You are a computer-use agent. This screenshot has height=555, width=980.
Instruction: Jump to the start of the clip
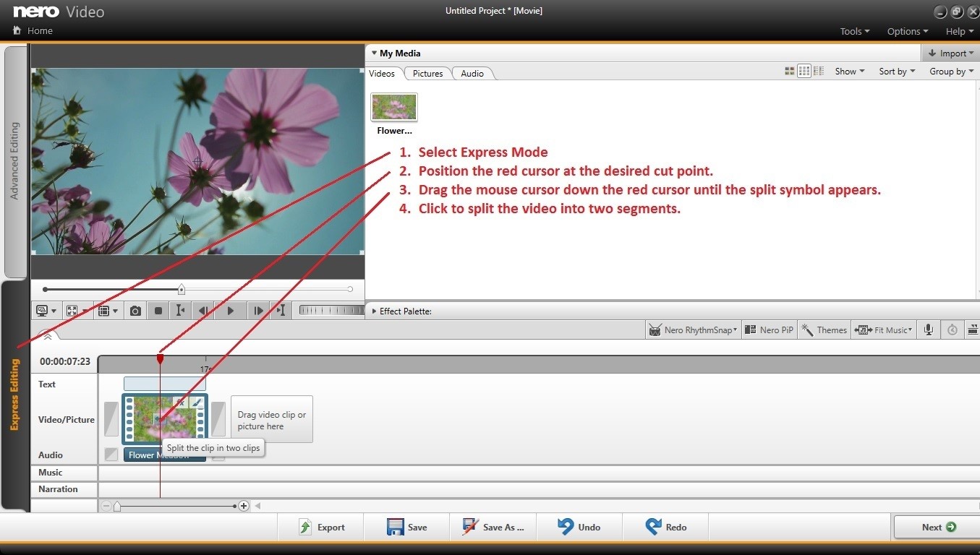click(181, 311)
